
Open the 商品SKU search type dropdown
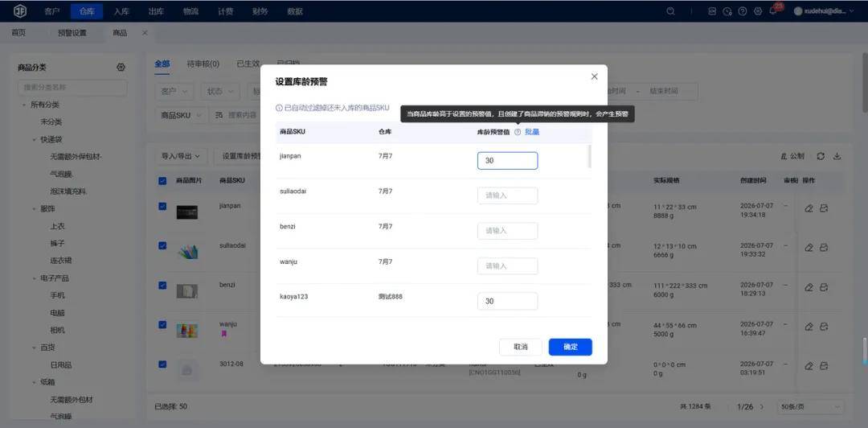click(182, 115)
